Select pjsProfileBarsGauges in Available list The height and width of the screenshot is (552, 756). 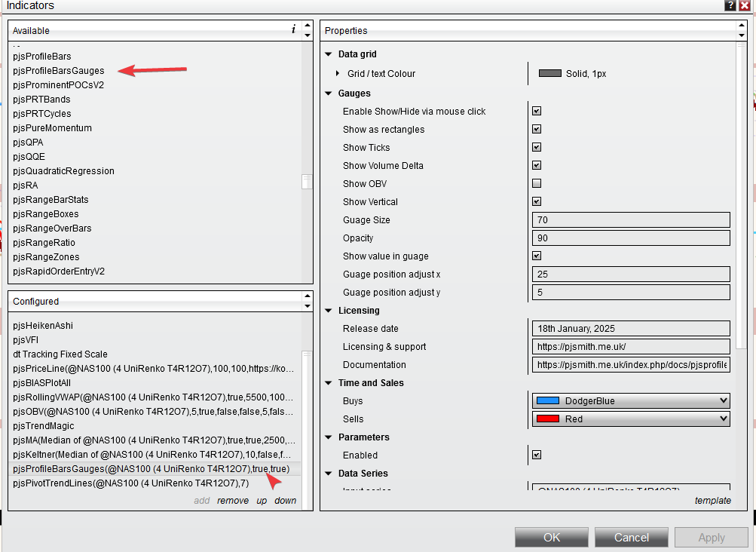pos(59,71)
